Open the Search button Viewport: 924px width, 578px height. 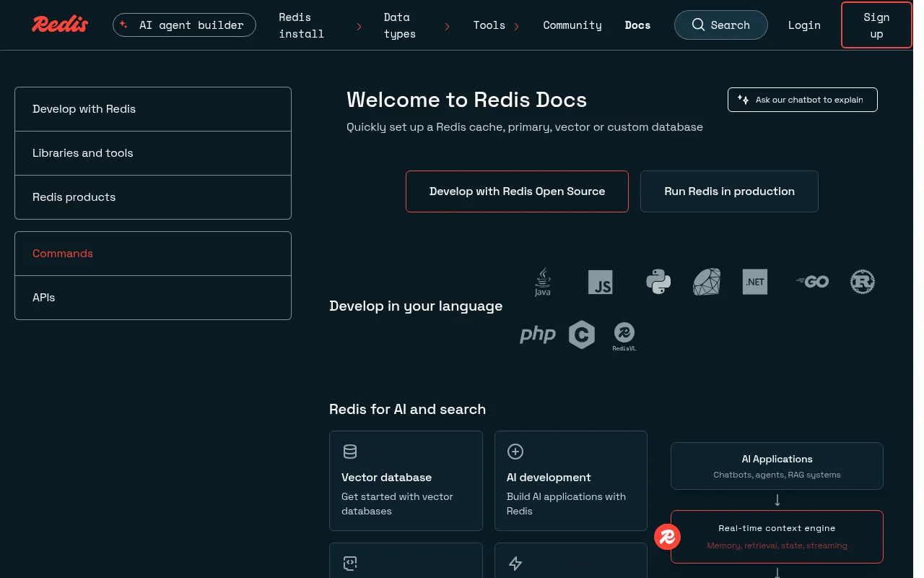(x=721, y=25)
